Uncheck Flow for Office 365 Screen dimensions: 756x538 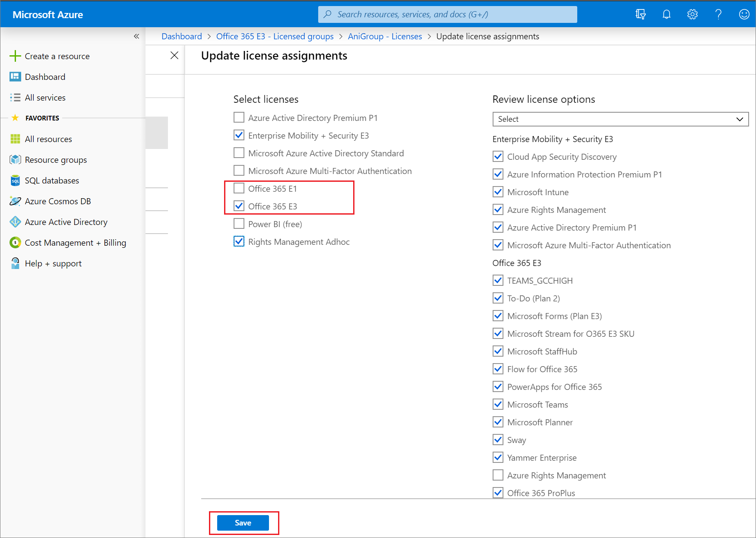coord(498,369)
